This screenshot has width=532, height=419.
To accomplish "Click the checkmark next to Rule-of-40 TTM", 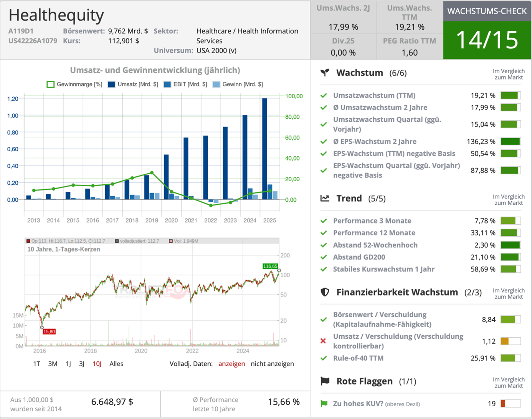I will [324, 358].
